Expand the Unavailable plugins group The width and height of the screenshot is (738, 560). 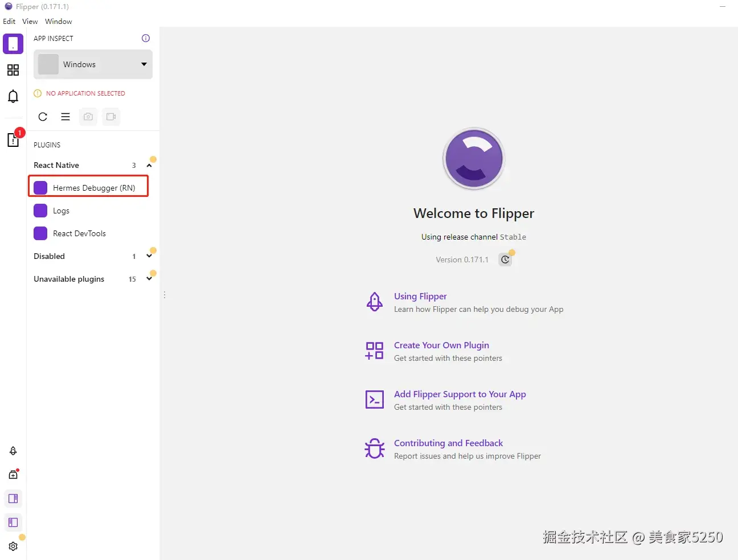(149, 279)
